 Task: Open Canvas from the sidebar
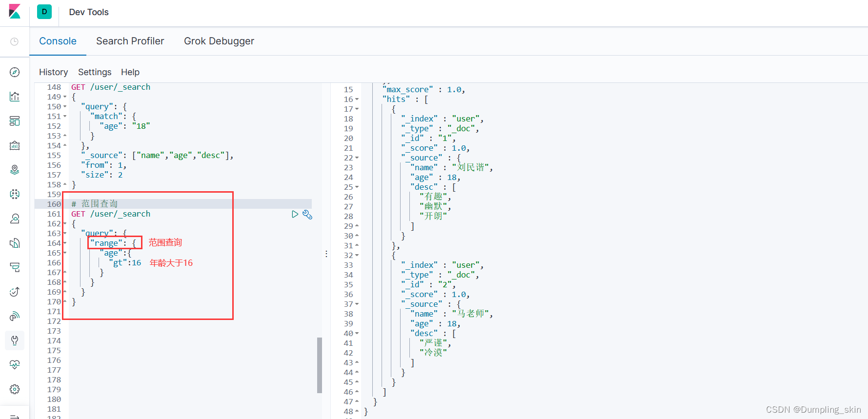pos(15,145)
